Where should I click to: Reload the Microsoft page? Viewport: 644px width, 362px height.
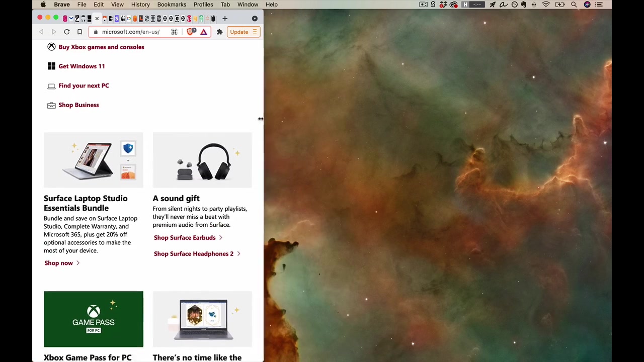pyautogui.click(x=66, y=32)
